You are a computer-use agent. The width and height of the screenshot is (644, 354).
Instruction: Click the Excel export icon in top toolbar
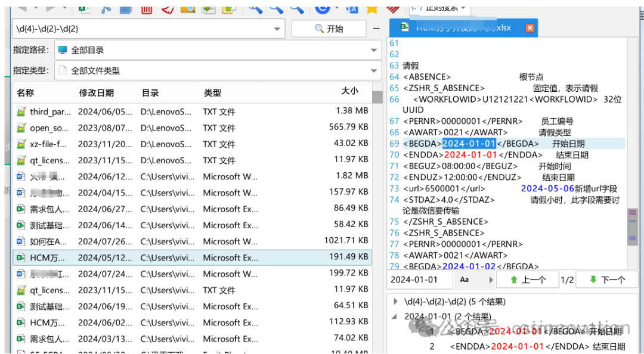click(85, 8)
